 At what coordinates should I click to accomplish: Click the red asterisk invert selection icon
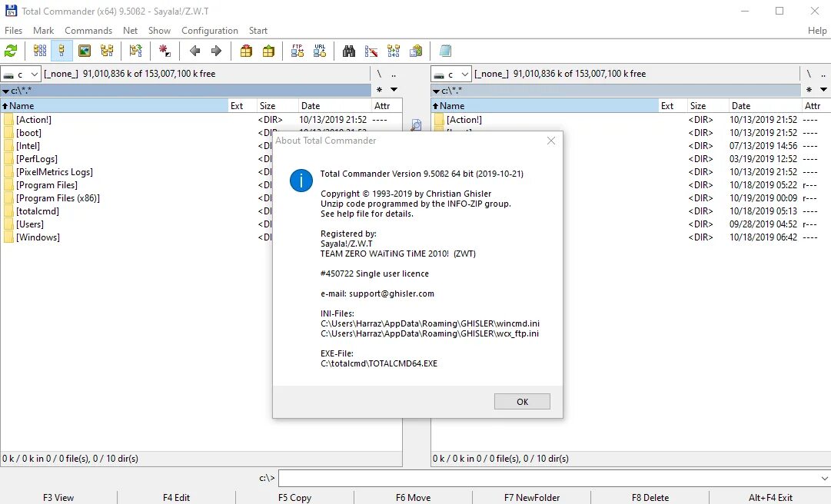(165, 51)
